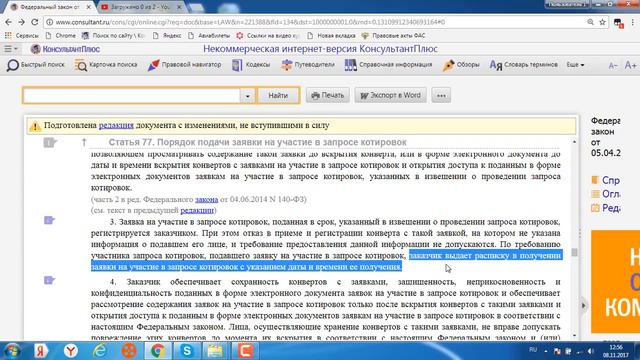Go back in browser history
The image size is (640, 360).
click(x=9, y=22)
